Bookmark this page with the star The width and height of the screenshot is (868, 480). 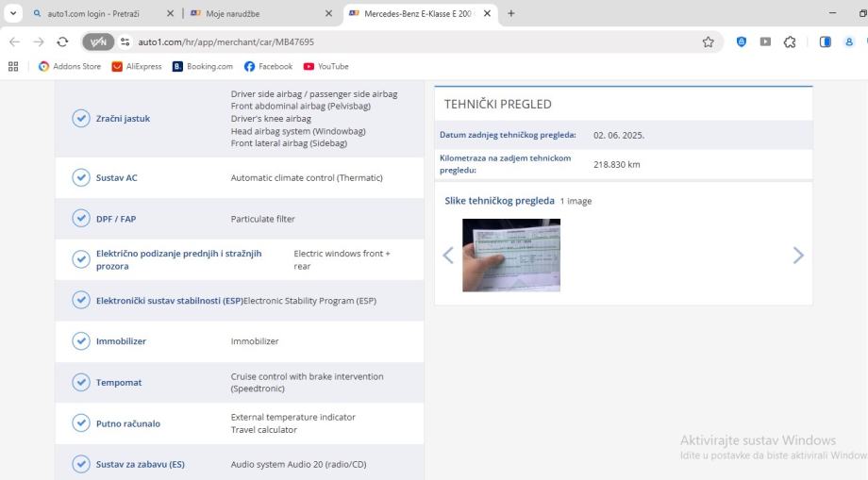[x=708, y=42]
